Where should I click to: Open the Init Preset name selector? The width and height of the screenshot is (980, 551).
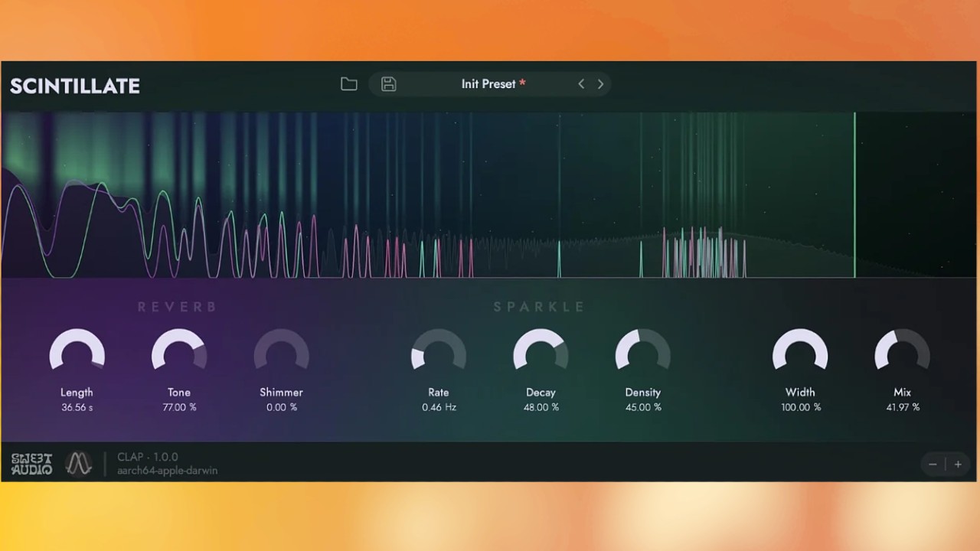pyautogui.click(x=493, y=84)
